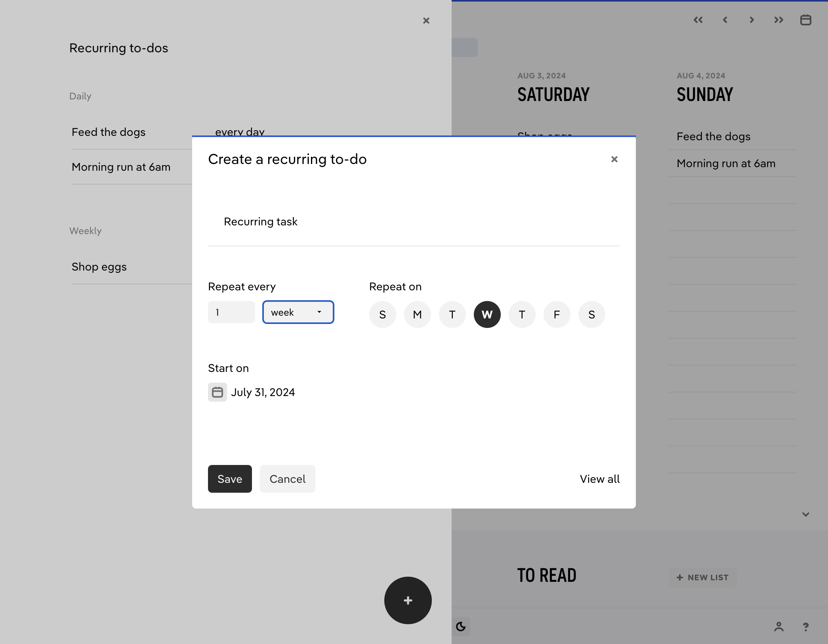Toggle Sunday in Repeat on
Viewport: 828px width, 644px height.
383,314
